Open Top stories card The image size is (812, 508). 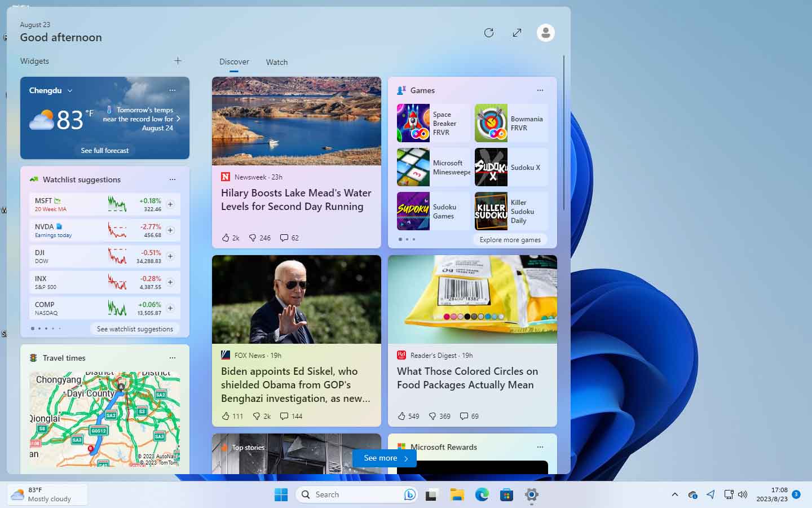(x=297, y=454)
